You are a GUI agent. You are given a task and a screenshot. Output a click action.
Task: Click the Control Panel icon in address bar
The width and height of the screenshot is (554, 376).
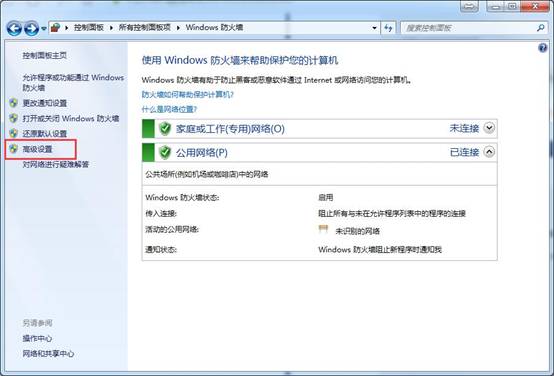coord(55,28)
